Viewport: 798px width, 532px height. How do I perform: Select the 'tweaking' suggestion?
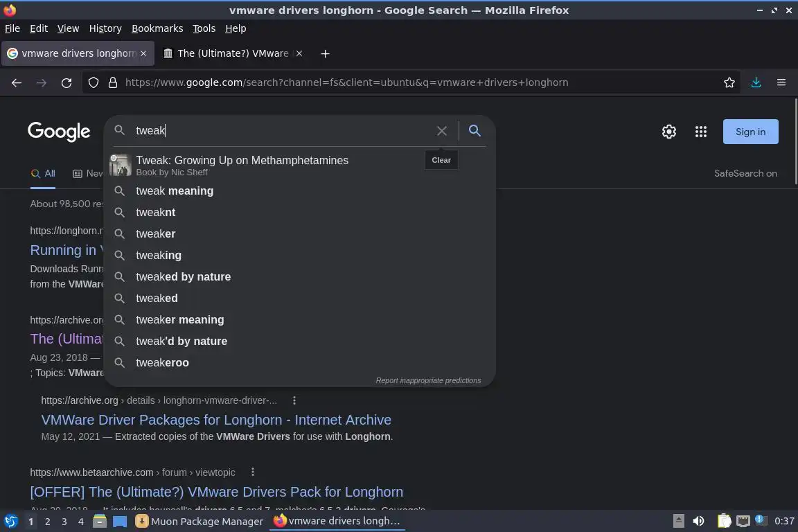[299, 255]
